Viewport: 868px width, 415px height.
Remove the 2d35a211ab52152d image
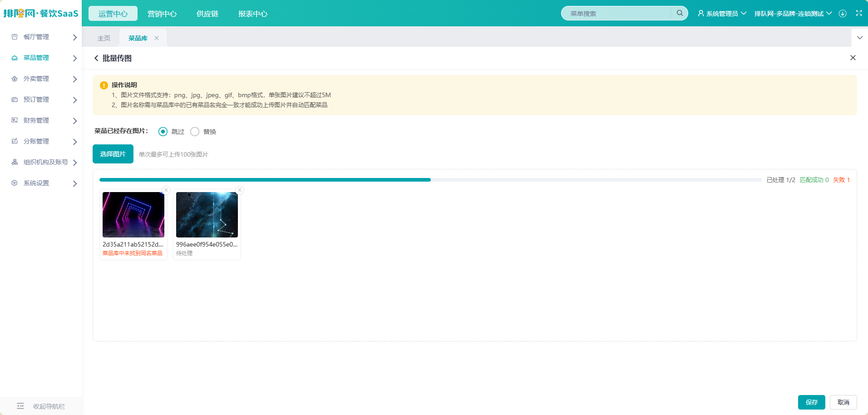(x=166, y=190)
